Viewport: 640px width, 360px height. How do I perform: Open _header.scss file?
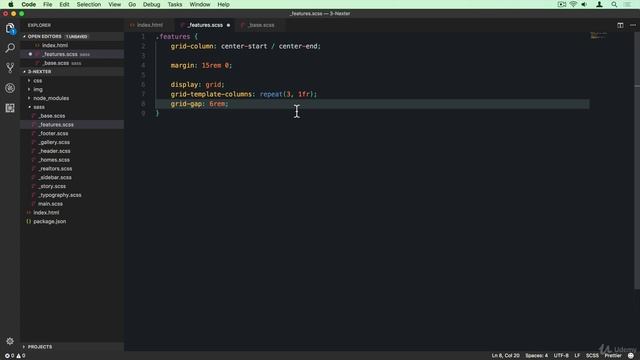click(54, 151)
